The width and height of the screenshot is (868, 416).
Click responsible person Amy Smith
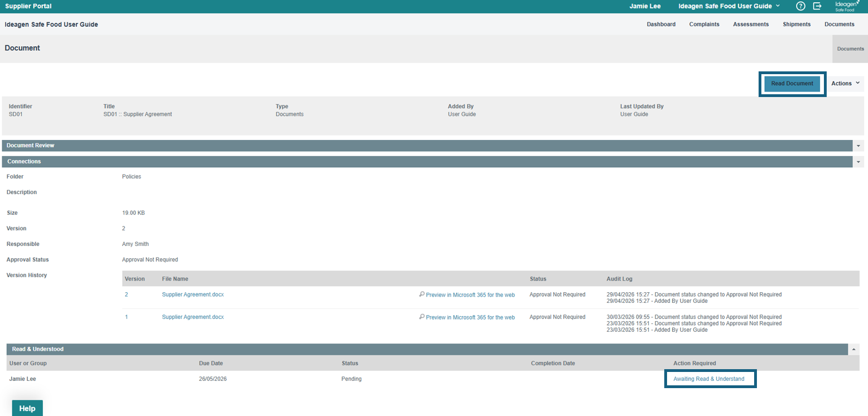135,244
